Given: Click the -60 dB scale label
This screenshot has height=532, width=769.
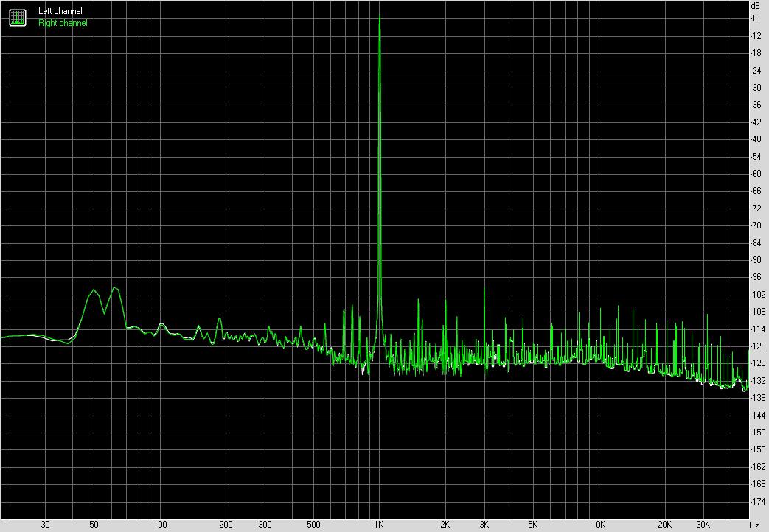Looking at the screenshot, I should click(x=755, y=174).
